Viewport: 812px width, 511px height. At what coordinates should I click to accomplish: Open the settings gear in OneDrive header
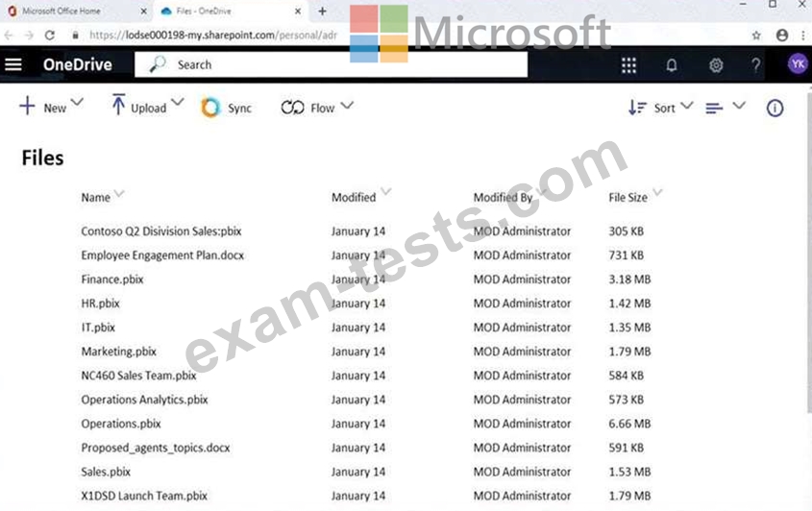pyautogui.click(x=716, y=65)
